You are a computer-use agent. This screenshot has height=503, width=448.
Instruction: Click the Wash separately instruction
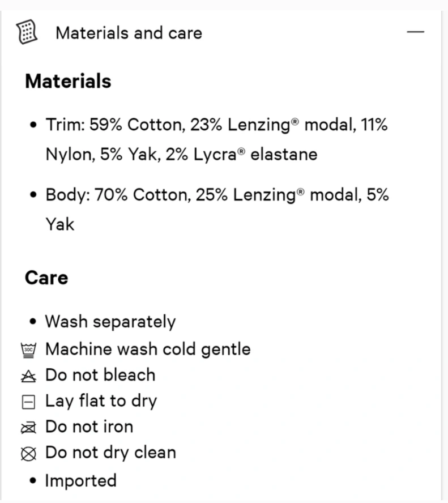coord(110,322)
